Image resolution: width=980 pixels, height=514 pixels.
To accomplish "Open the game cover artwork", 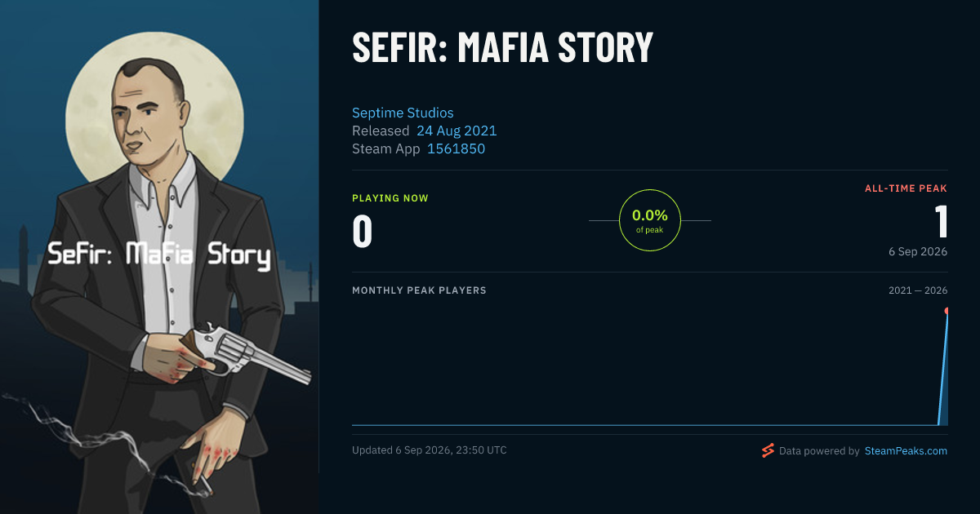I will click(159, 257).
